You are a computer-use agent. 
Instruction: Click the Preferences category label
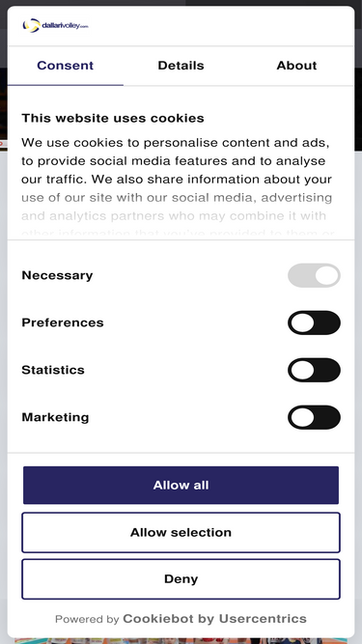(x=63, y=322)
